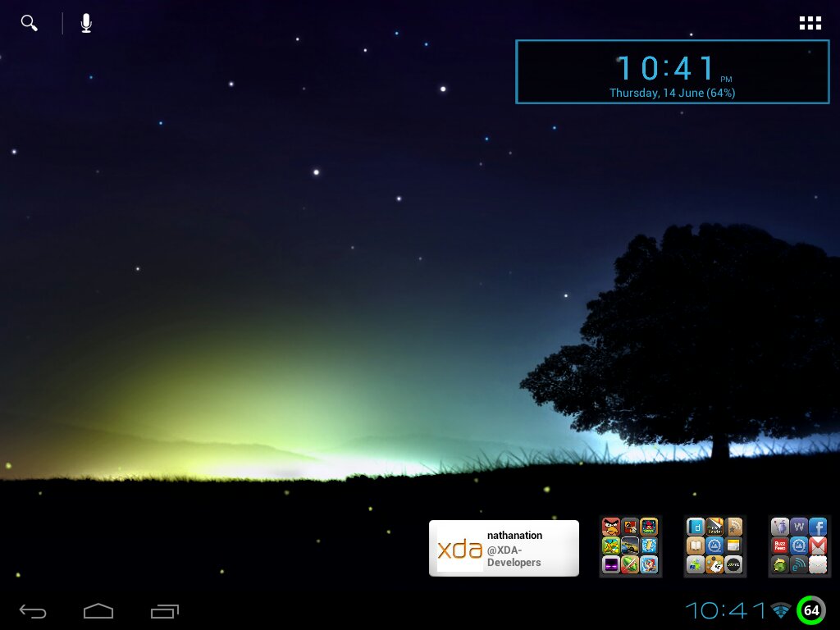The width and height of the screenshot is (840, 630).
Task: Open the games app folder
Action: tap(630, 546)
